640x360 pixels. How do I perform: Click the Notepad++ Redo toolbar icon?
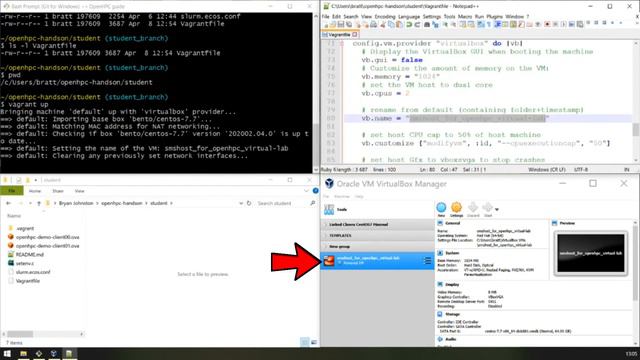point(417,24)
